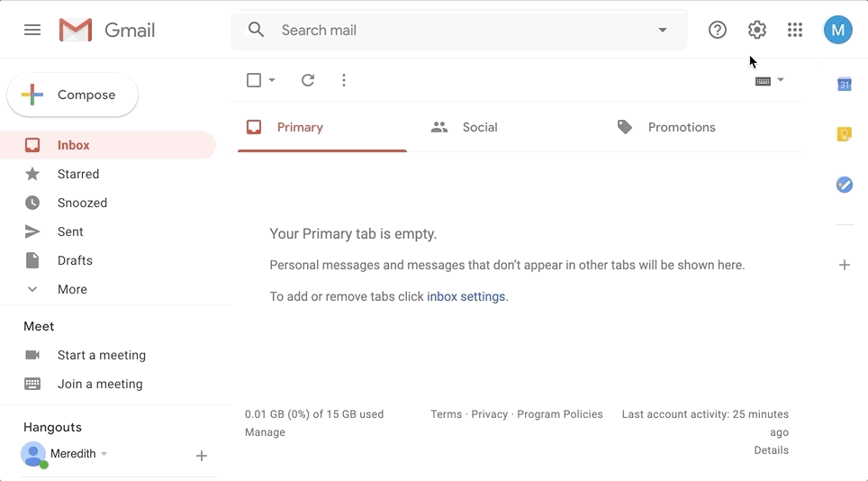Open the inbox settings link

point(466,296)
